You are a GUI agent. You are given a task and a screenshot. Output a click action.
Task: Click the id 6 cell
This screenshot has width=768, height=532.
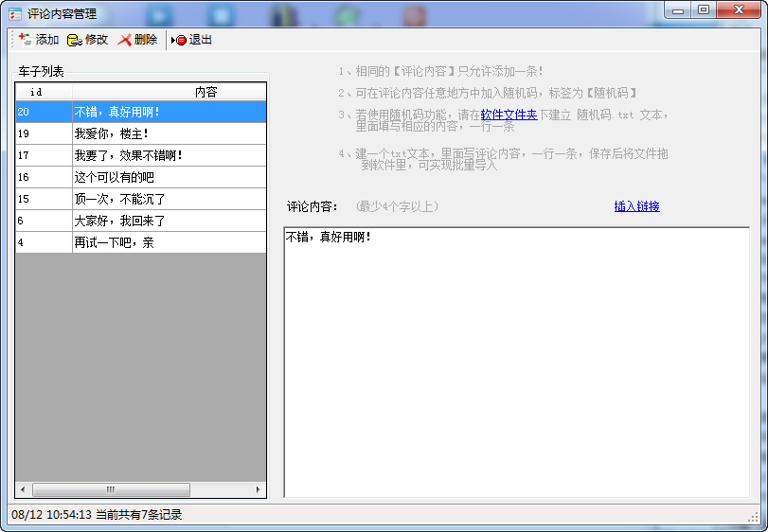pyautogui.click(x=45, y=221)
